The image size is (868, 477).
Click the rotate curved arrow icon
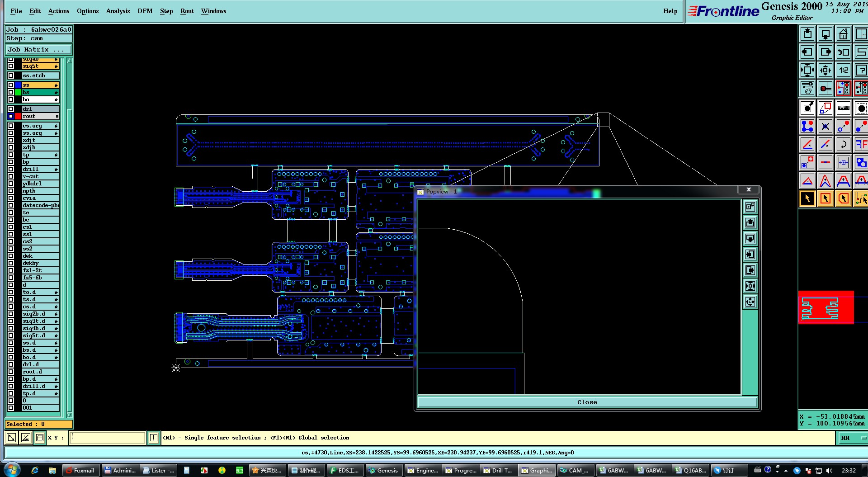844,144
